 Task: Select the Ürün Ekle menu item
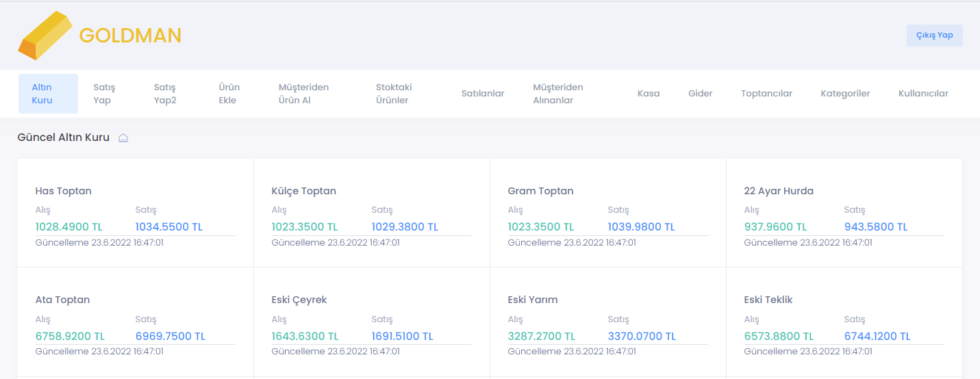click(229, 94)
